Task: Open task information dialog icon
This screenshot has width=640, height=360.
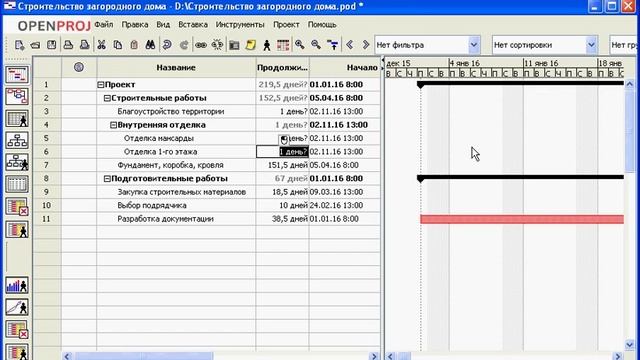Action: (234, 45)
